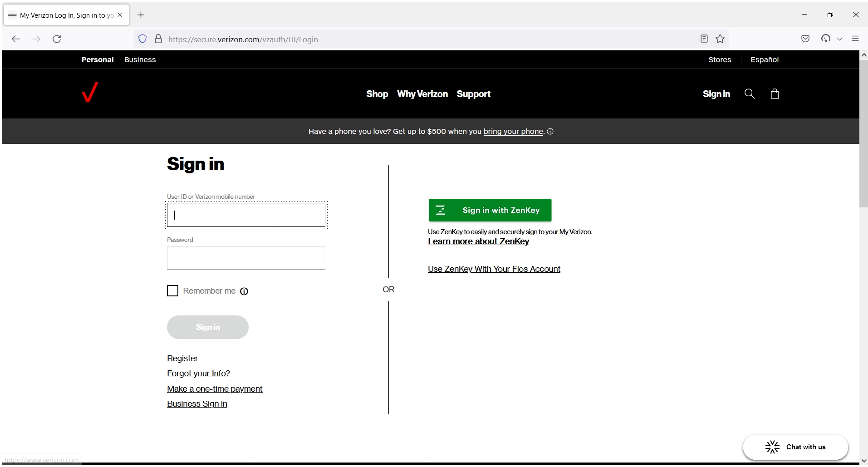Image resolution: width=868 pixels, height=467 pixels.
Task: Click the back navigation arrow
Action: click(16, 39)
